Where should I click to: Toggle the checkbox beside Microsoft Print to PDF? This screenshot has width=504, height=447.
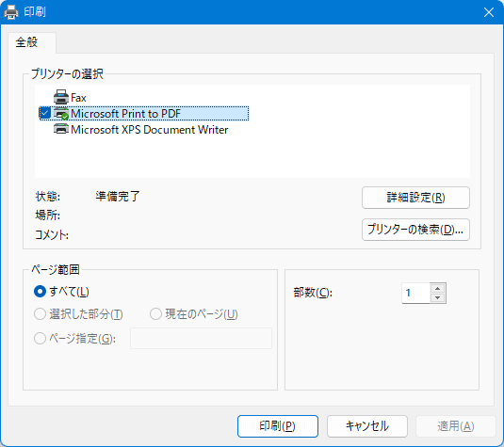[44, 113]
